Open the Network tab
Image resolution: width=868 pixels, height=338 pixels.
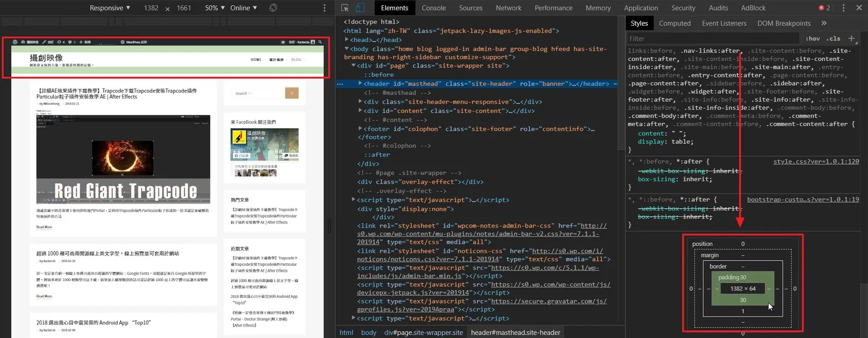[x=508, y=8]
